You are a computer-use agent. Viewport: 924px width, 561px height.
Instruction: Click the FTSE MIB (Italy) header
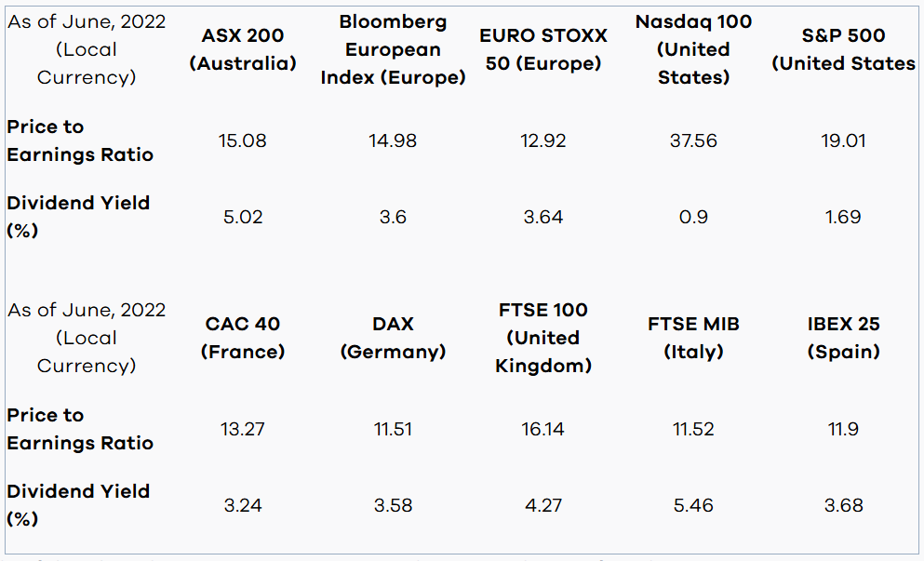click(x=693, y=338)
